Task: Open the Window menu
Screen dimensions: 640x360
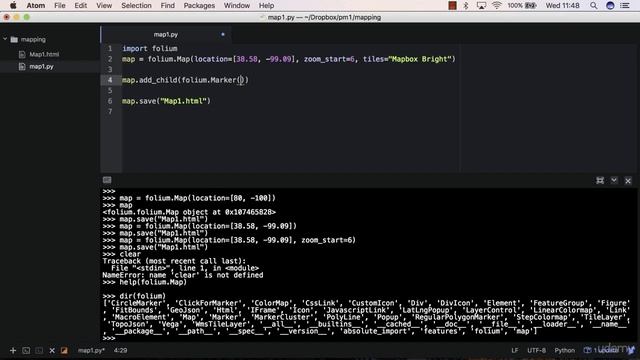Action: pos(237,5)
